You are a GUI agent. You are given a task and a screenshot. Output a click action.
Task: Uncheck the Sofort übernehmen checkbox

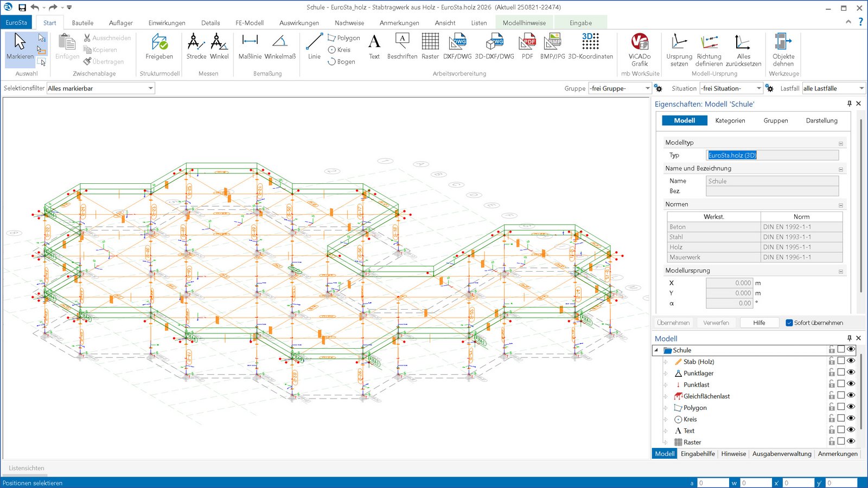tap(789, 323)
